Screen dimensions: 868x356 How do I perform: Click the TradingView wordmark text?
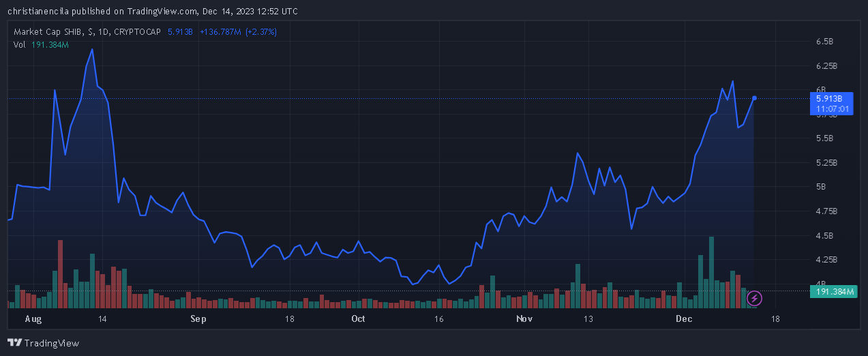pyautogui.click(x=53, y=343)
